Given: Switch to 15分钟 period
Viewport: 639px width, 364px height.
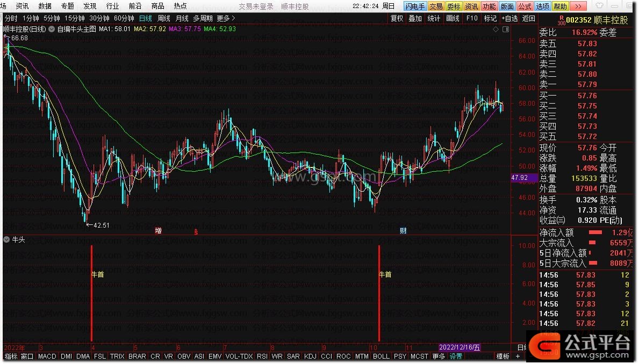Looking at the screenshot, I should [x=75, y=18].
